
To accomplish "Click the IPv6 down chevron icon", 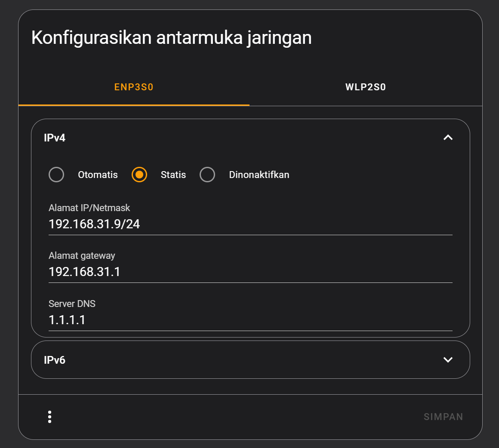I will 448,359.
